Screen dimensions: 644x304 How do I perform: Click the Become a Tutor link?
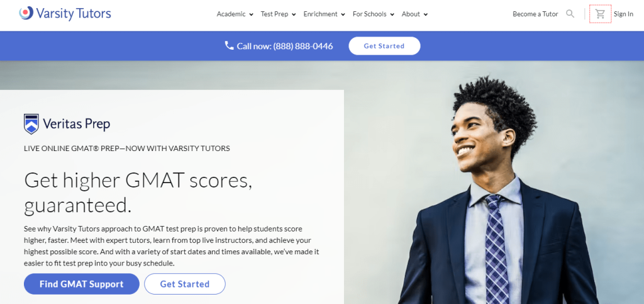point(535,14)
